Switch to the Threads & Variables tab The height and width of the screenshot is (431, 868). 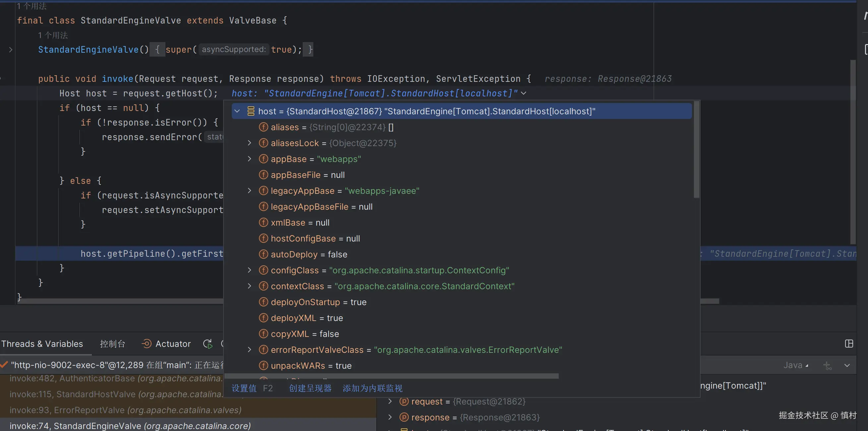pyautogui.click(x=42, y=344)
